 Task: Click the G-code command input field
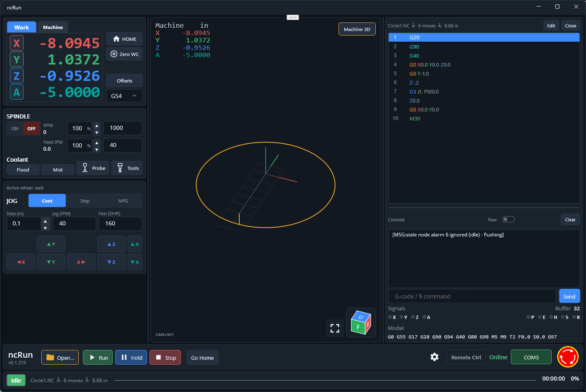pyautogui.click(x=472, y=296)
